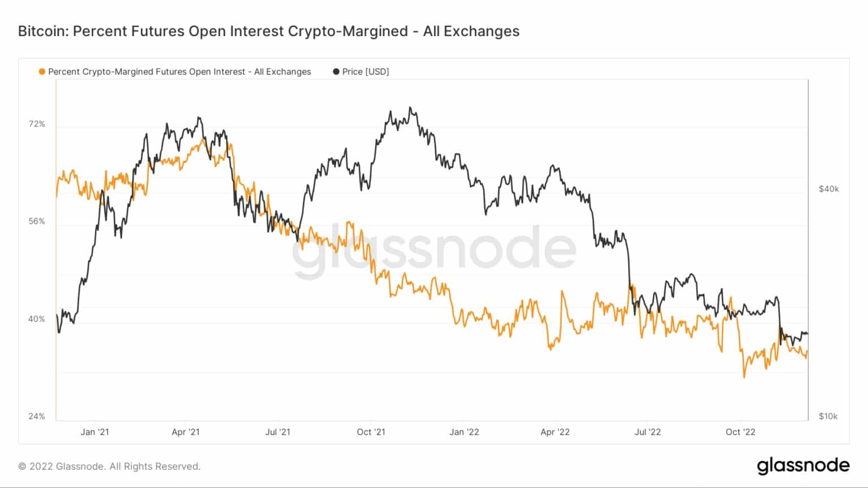868x488 pixels.
Task: Click the black Price legend dot
Action: click(x=336, y=72)
